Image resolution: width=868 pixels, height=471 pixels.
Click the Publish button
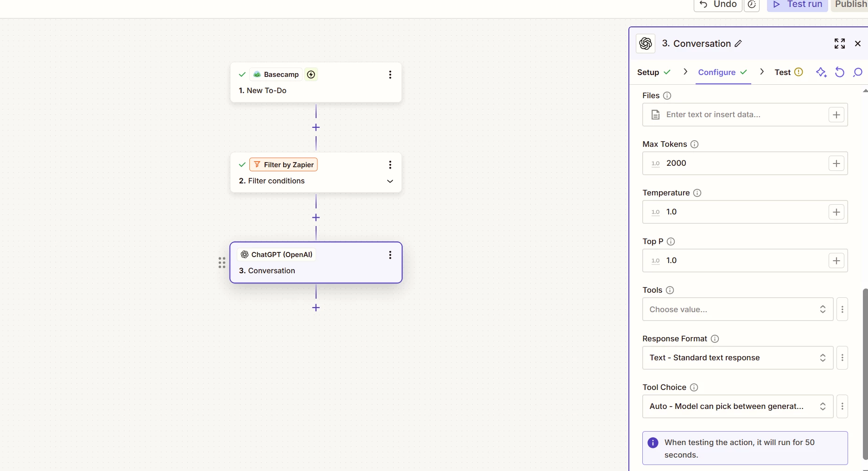(850, 5)
